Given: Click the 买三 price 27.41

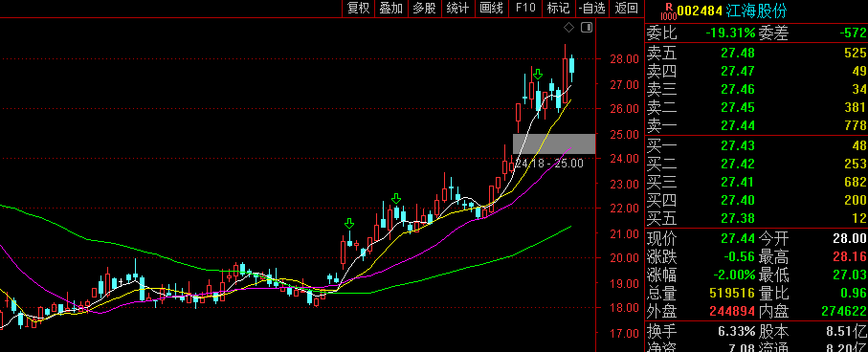Looking at the screenshot, I should coord(737,182).
